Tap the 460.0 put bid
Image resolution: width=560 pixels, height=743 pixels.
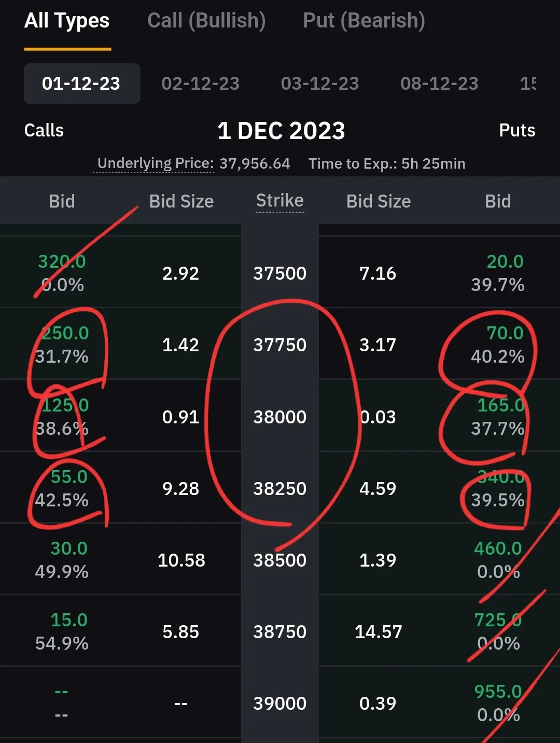(498, 548)
